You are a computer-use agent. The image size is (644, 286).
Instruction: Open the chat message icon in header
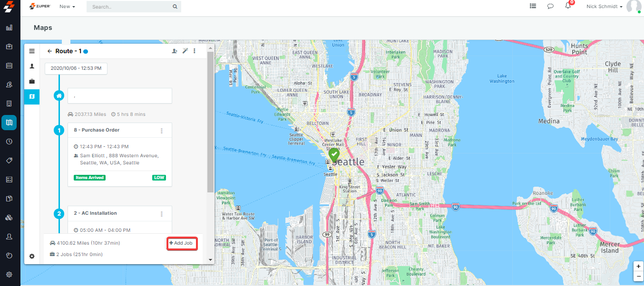(x=550, y=7)
